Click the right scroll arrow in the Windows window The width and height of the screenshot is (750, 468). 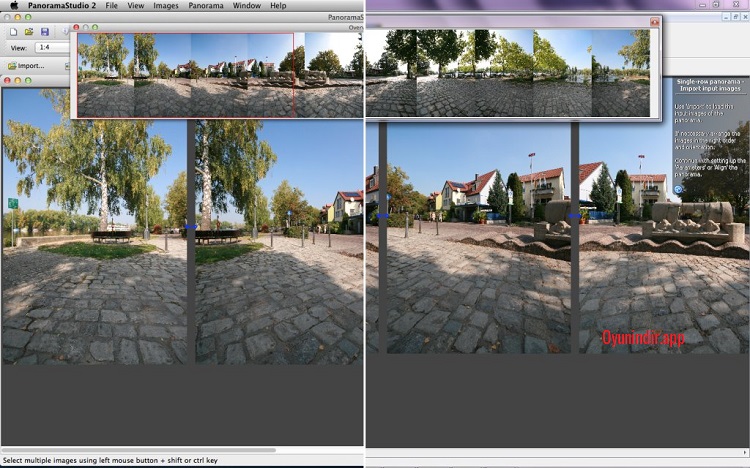click(x=745, y=452)
